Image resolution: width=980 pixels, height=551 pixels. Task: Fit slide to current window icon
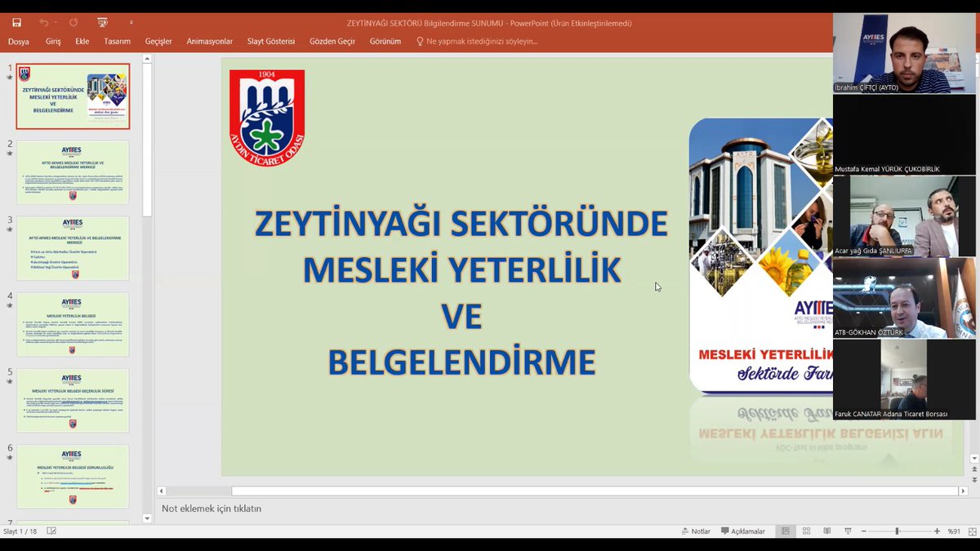[972, 531]
